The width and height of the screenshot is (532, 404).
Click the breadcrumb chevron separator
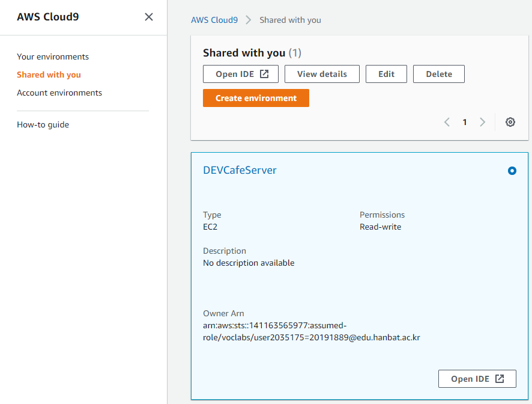(x=249, y=20)
